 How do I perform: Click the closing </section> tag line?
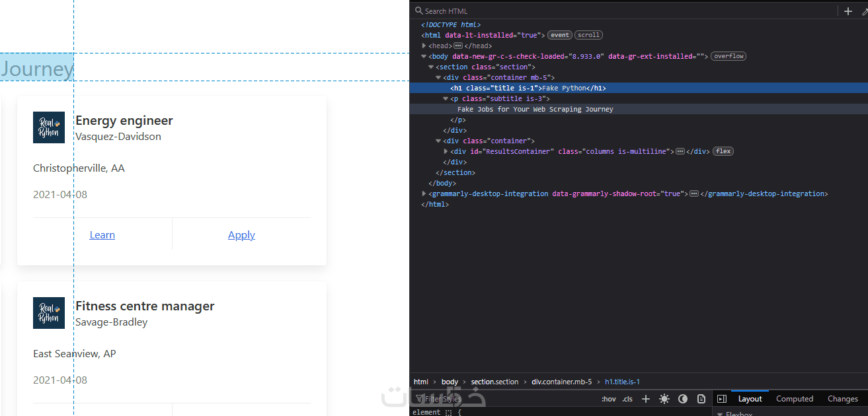tap(455, 172)
